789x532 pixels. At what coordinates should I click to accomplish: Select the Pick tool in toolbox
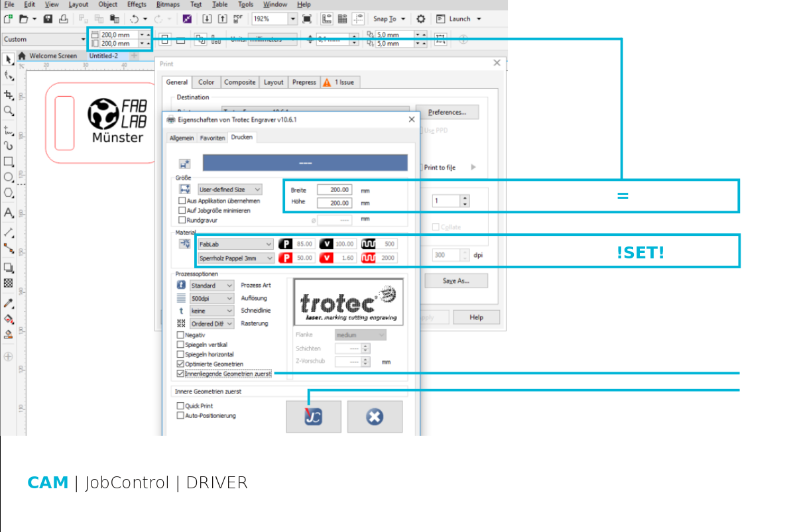click(9, 60)
